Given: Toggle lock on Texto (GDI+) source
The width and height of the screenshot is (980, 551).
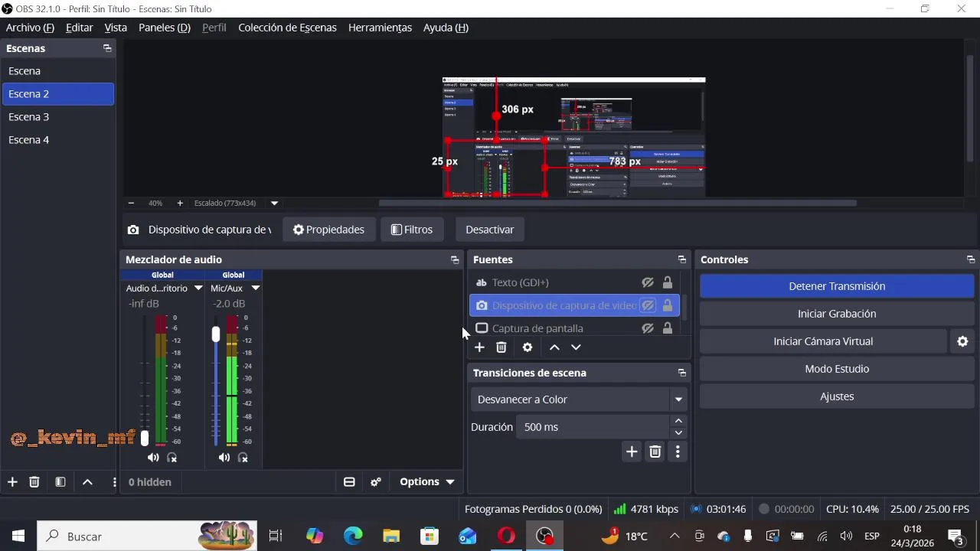Looking at the screenshot, I should tap(668, 282).
